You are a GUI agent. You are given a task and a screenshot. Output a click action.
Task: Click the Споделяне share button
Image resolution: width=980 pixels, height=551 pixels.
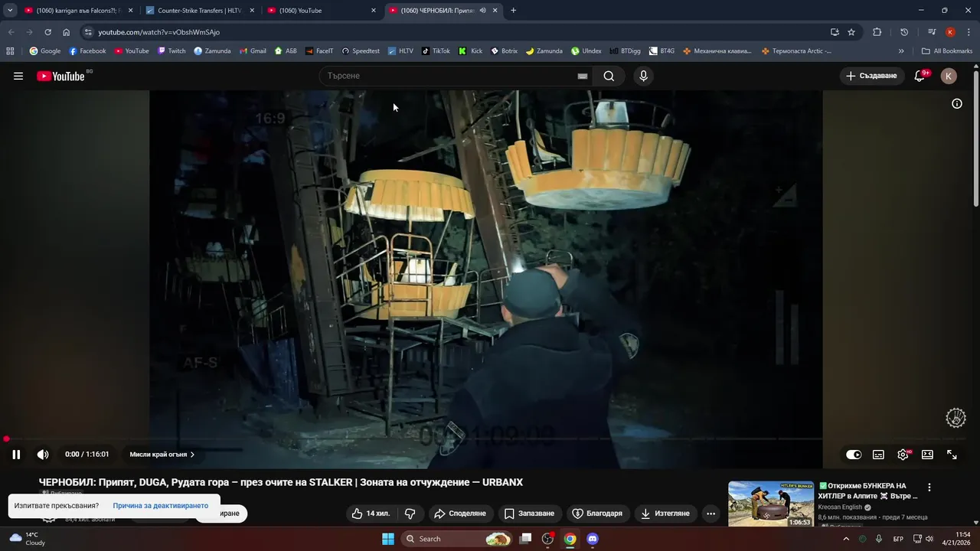(459, 514)
